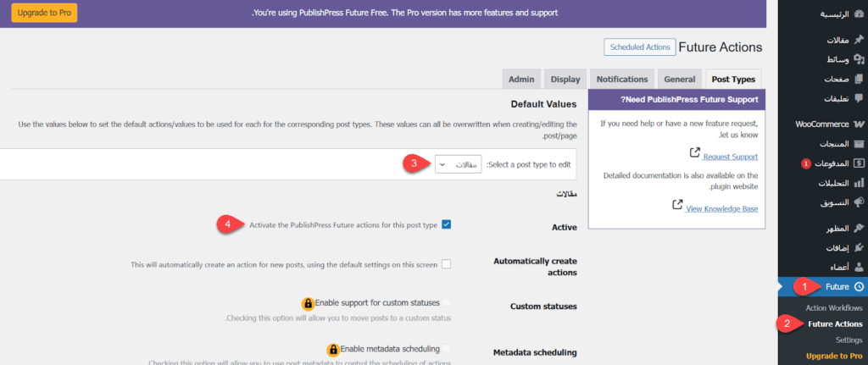Image resolution: width=868 pixels, height=365 pixels.
Task: Toggle Enable metadata scheduling checkbox
Action: coord(447,349)
